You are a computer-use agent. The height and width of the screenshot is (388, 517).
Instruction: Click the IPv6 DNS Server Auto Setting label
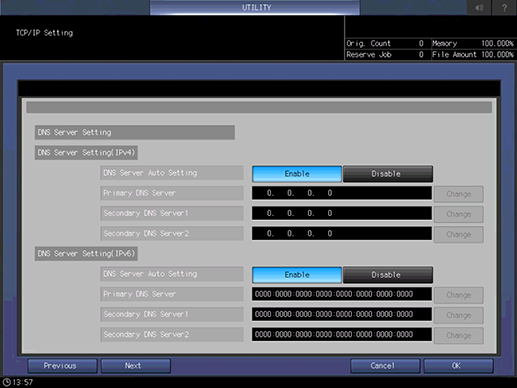point(172,274)
